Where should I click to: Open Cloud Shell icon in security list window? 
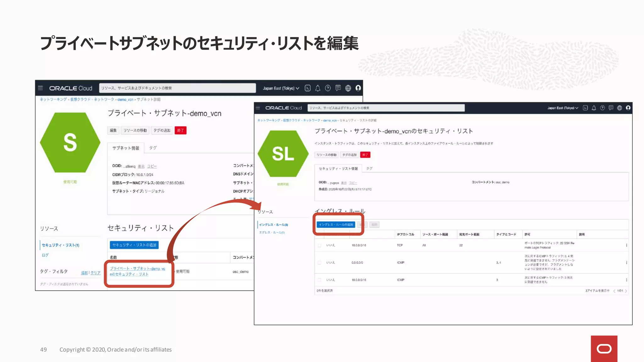tap(585, 108)
